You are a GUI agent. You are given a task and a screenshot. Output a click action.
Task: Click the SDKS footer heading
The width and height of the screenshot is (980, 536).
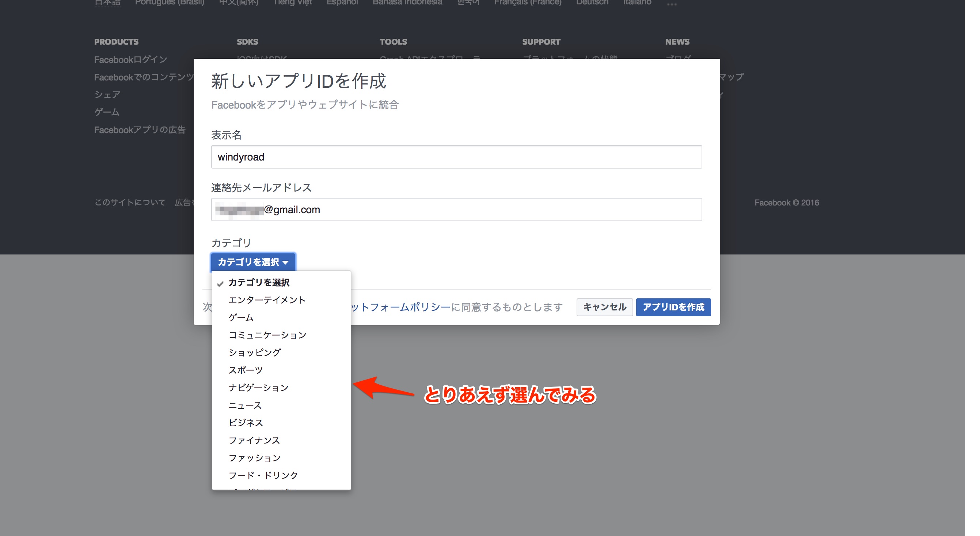pyautogui.click(x=247, y=41)
